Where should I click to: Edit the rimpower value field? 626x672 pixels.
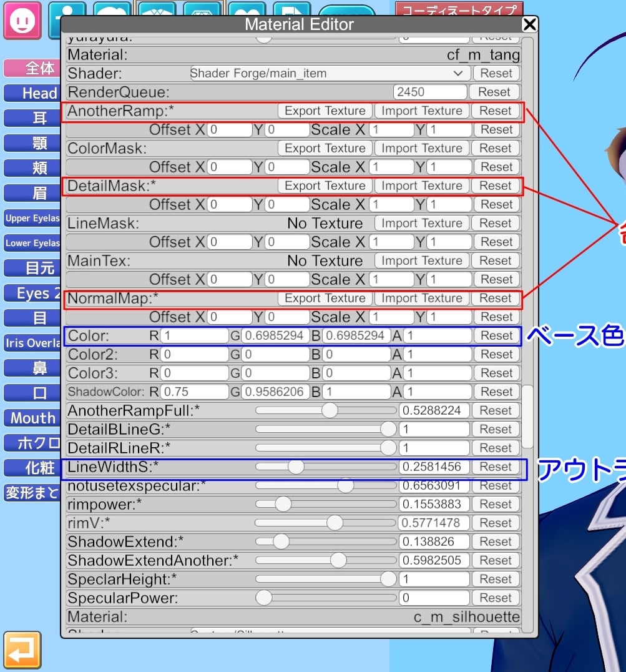[434, 505]
